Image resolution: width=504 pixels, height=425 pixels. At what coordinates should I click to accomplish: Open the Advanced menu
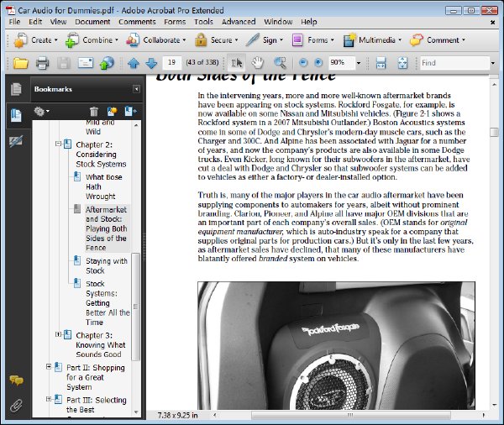pos(239,22)
